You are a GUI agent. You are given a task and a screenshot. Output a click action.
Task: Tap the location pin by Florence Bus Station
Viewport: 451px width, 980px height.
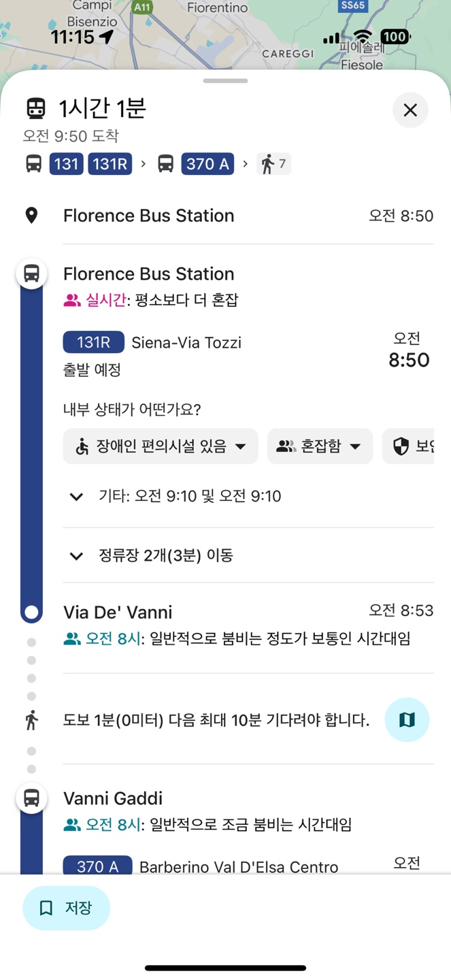tap(31, 216)
